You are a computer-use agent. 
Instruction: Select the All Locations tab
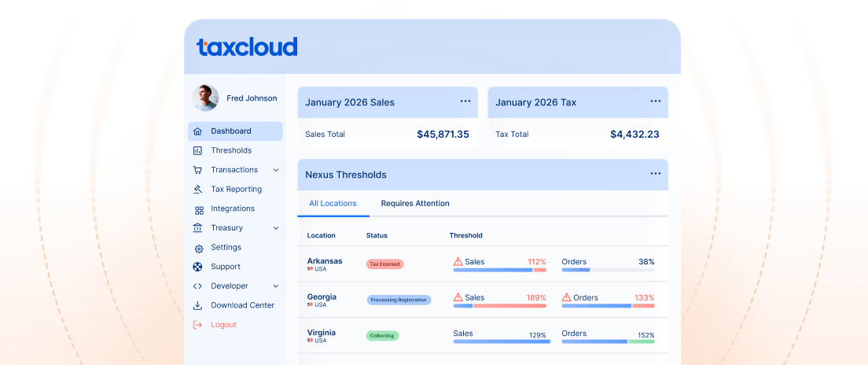[x=333, y=203]
